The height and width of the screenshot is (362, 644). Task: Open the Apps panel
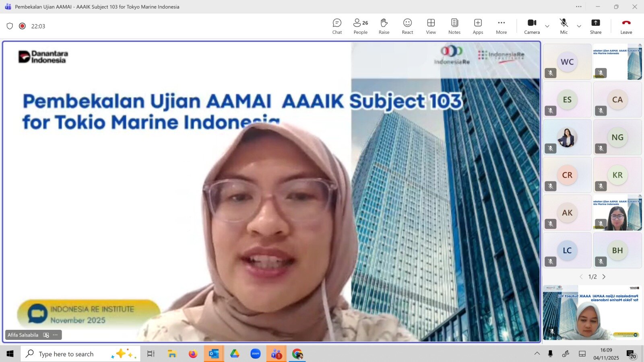478,27
